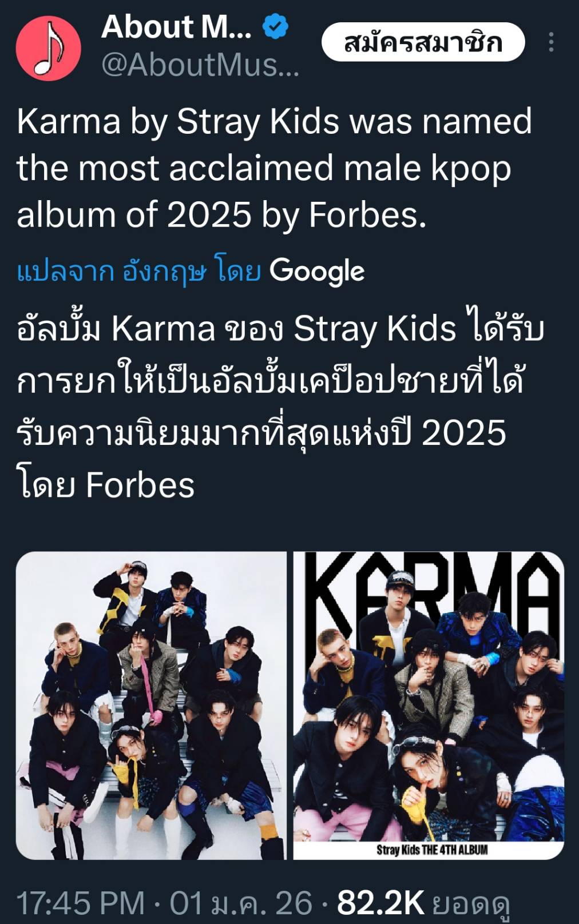Tap the สมัครสมาชิก subscribe button
This screenshot has height=924, width=579.
pos(423,42)
